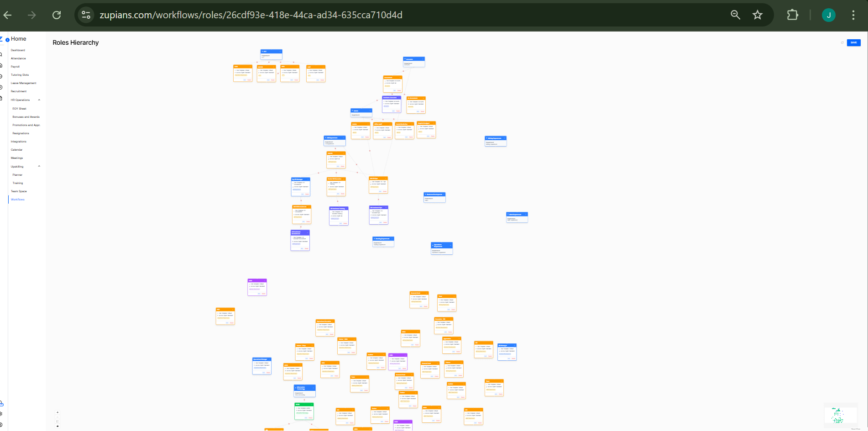
Task: Click the zoom-out icon on the canvas controls
Action: [58, 417]
